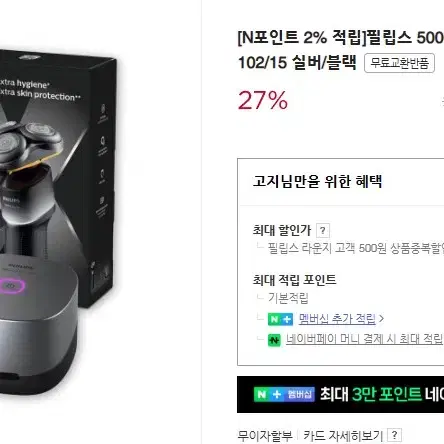Click the 최대 적립 포인트 label

click(294, 280)
